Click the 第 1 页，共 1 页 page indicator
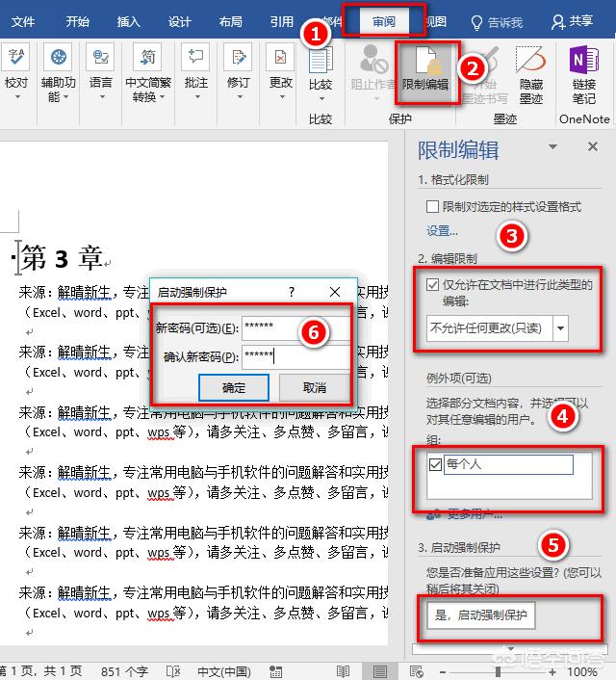 [40, 671]
